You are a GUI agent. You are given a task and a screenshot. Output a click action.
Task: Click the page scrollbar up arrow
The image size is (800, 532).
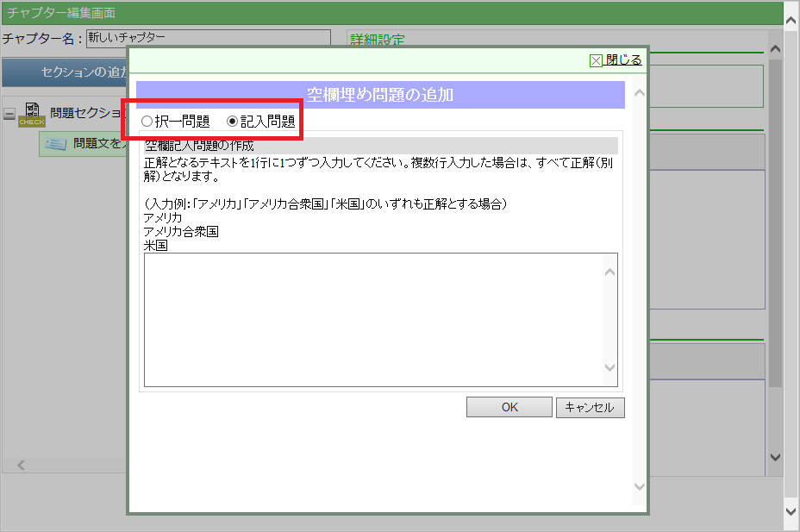coord(791,21)
